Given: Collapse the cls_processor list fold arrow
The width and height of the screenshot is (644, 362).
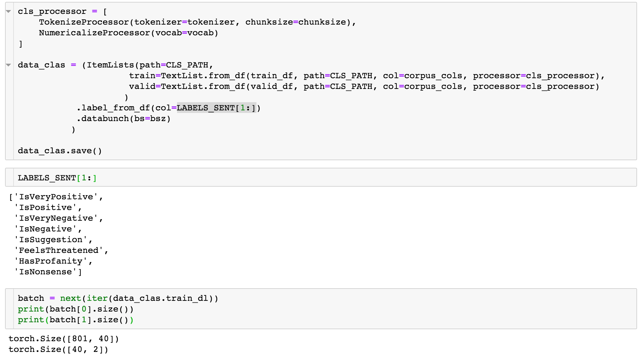Looking at the screenshot, I should (9, 12).
